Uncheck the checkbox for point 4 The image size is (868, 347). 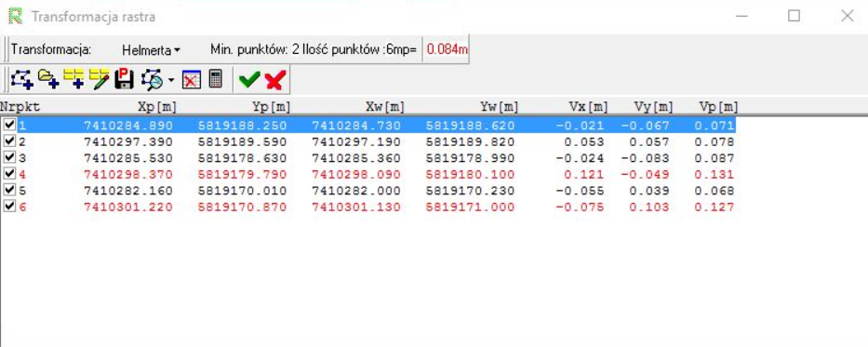(9, 174)
